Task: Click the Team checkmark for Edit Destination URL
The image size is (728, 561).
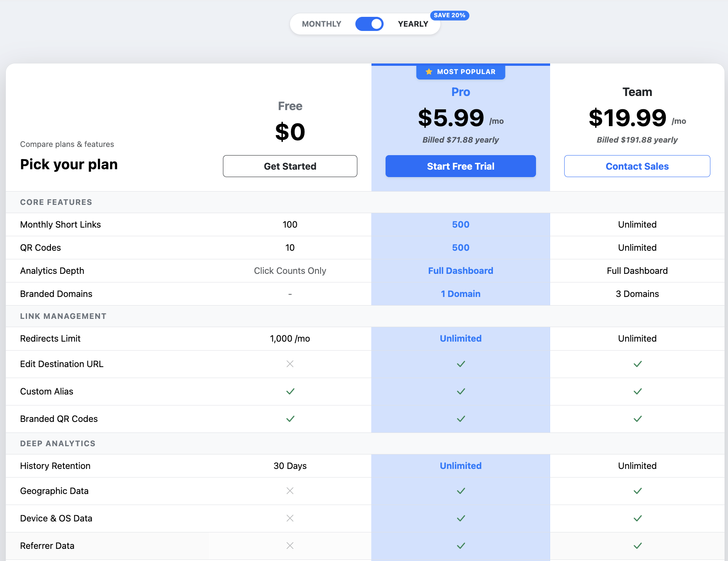Action: [x=637, y=364]
